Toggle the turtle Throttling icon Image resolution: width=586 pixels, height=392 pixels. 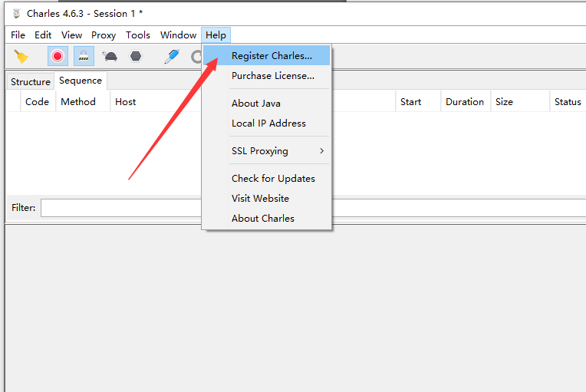pyautogui.click(x=110, y=56)
